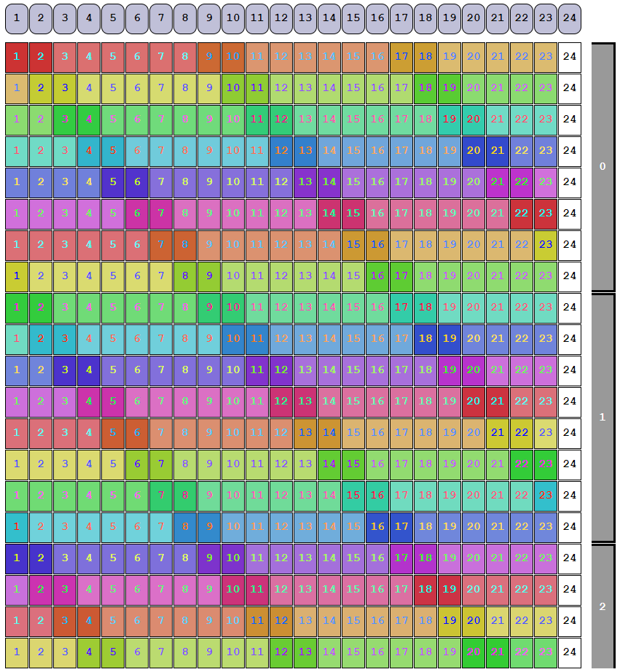Click cell 12 in the third grid row
Image resolution: width=620 pixels, height=672 pixels.
(281, 120)
